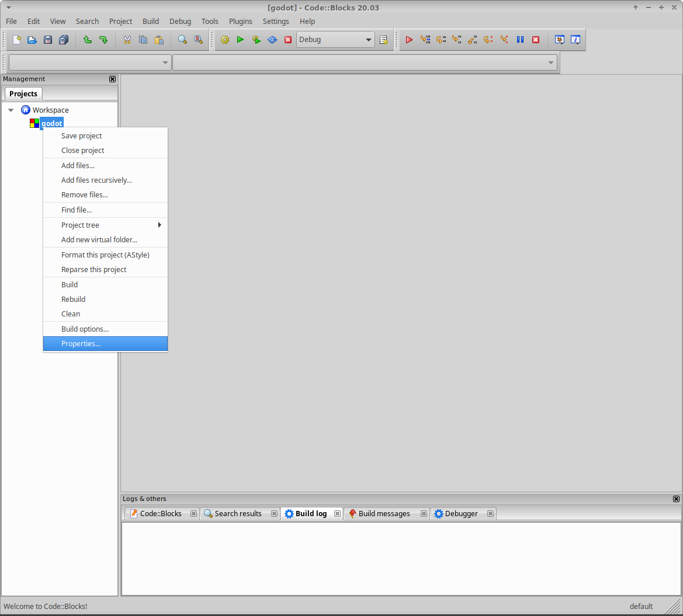This screenshot has height=616, width=683.
Task: Select the godot project in the tree
Action: point(52,123)
